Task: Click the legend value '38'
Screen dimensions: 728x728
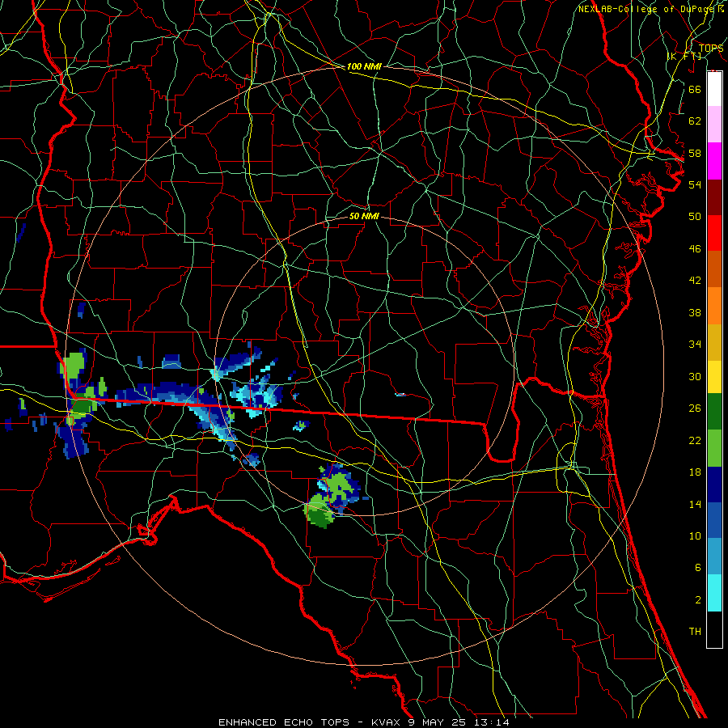Action: click(695, 312)
